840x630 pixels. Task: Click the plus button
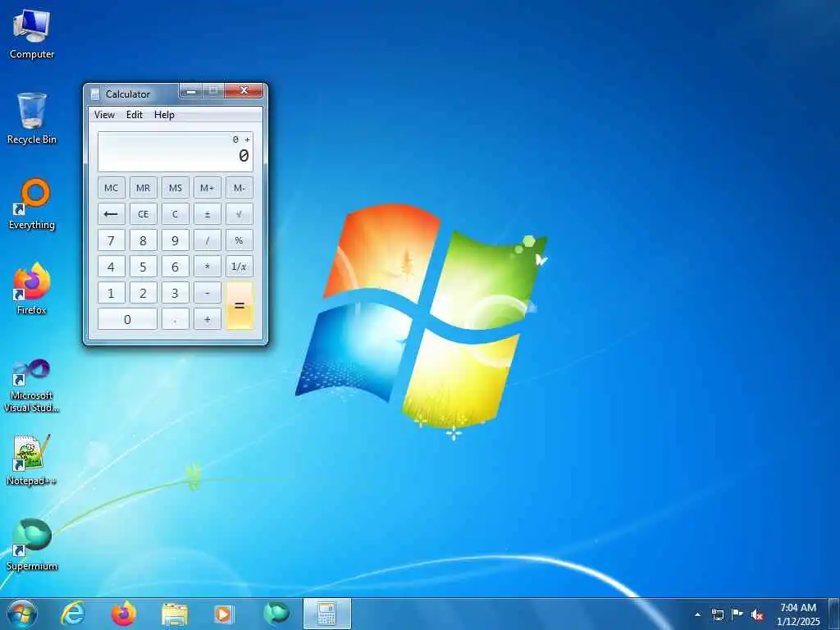point(208,319)
